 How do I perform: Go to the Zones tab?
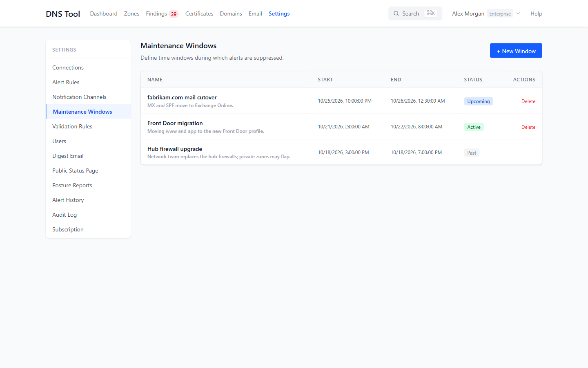pos(131,13)
